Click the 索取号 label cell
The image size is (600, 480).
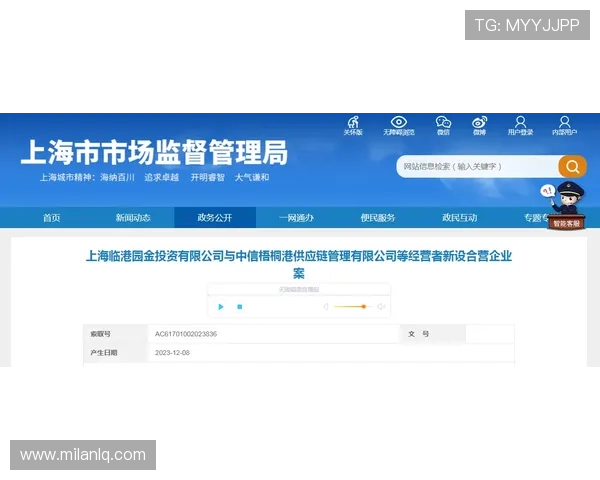pos(116,334)
